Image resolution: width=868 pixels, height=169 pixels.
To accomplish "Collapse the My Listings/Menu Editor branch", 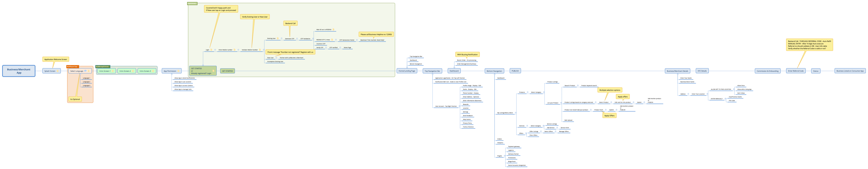I will point(515,113).
